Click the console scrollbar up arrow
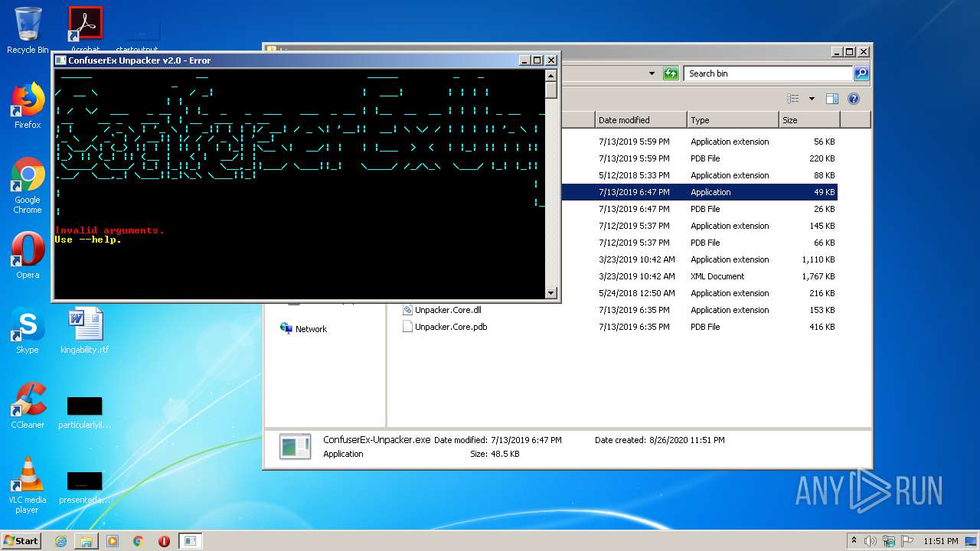 pos(550,75)
